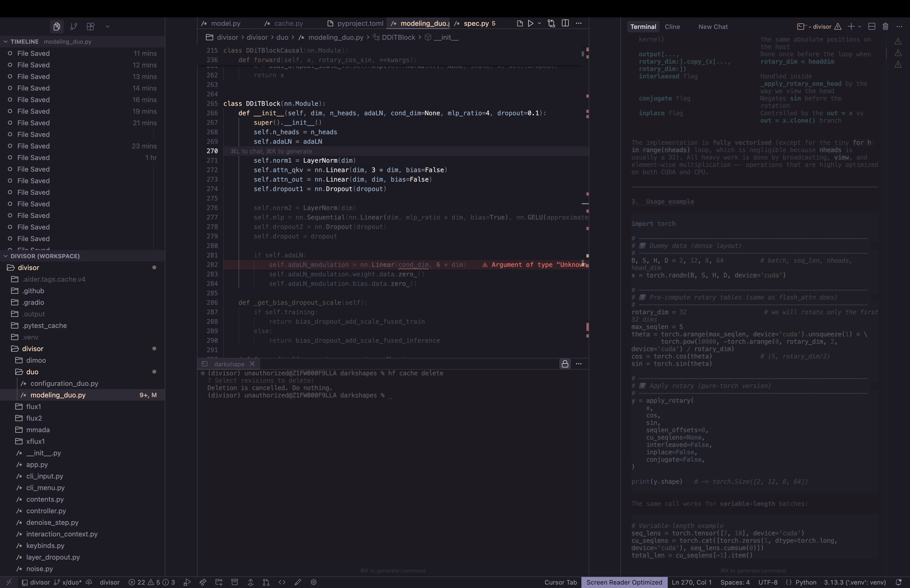The image size is (910, 588).
Task: Kill terminal with trash icon
Action: 885,26
